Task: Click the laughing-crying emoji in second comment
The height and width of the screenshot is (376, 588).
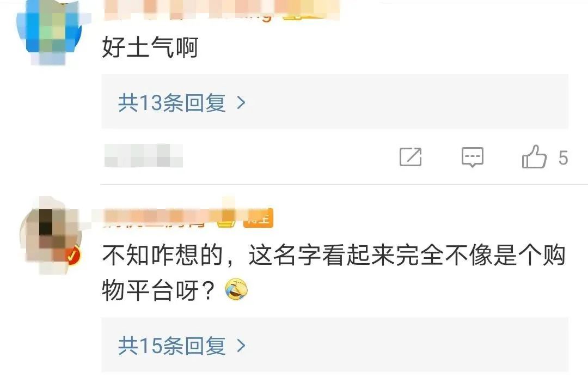Action: [x=236, y=290]
